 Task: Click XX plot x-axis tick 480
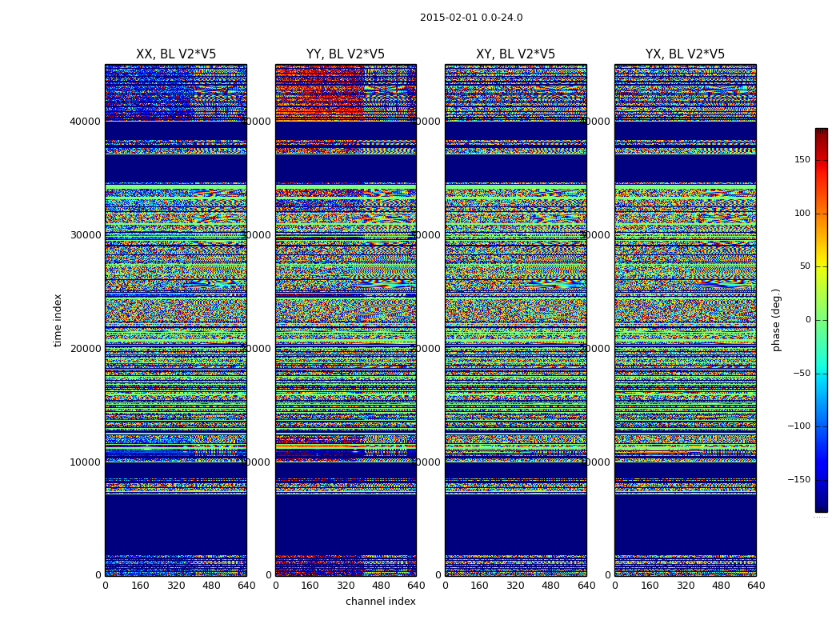tap(211, 586)
